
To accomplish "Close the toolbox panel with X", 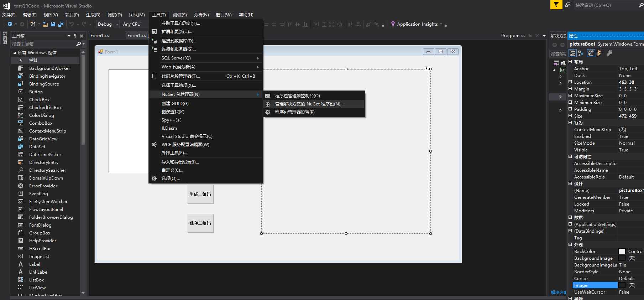I will pos(82,36).
